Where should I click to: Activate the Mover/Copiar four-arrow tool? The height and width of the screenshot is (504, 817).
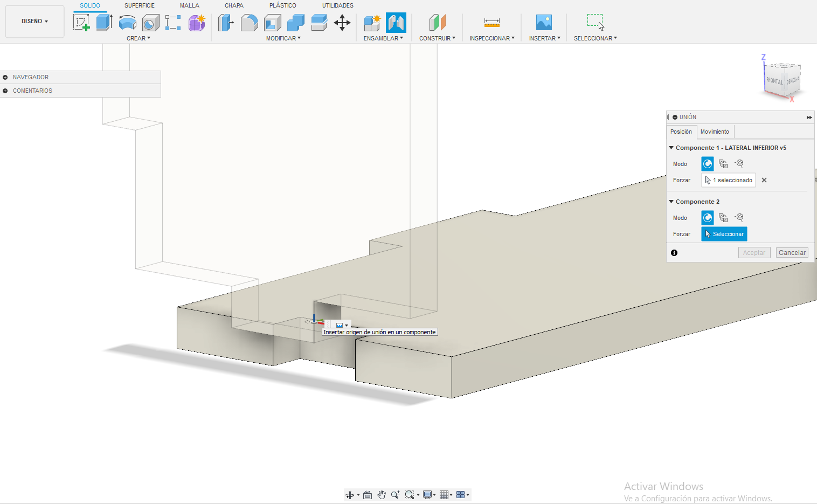pyautogui.click(x=342, y=23)
